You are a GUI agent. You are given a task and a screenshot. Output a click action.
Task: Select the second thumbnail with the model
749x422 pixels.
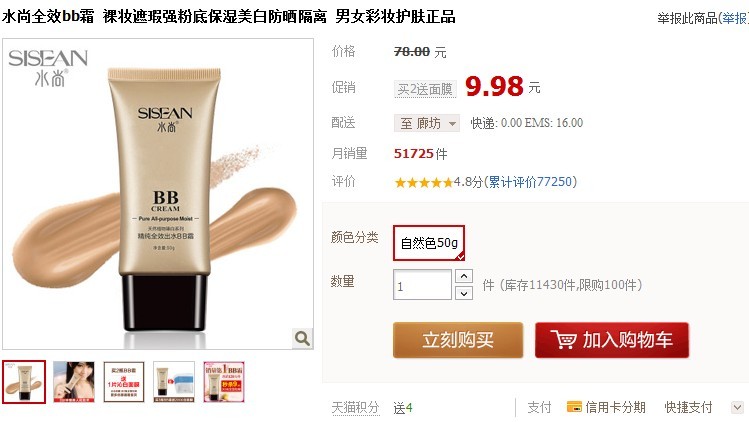74,382
